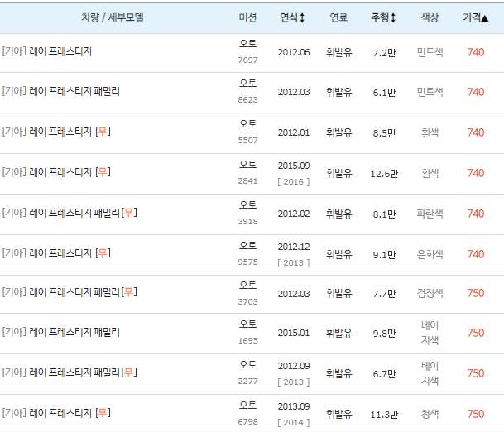Image resolution: width=504 pixels, height=442 pixels.
Task: Click the 오토 link above plate 7697
Action: coord(247,43)
